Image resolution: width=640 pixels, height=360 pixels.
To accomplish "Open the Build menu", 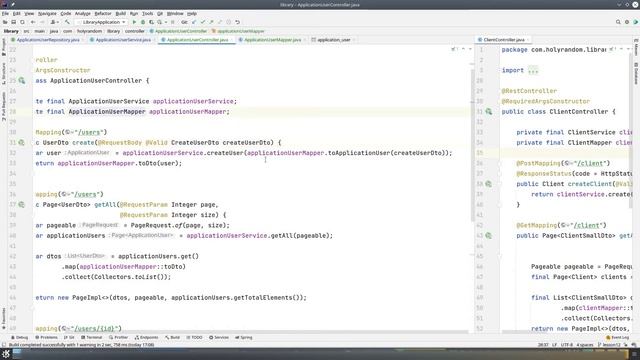I will [120, 13].
